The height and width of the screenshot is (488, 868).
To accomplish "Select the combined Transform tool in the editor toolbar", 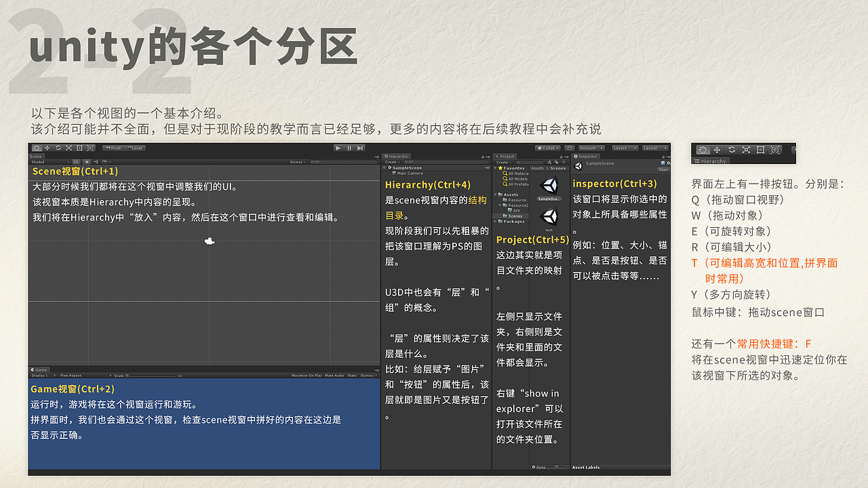I will (90, 148).
